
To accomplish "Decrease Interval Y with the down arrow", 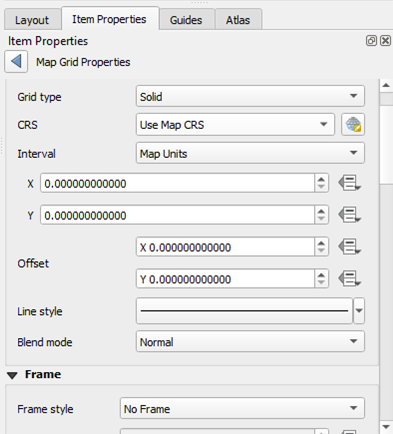I will click(x=321, y=219).
